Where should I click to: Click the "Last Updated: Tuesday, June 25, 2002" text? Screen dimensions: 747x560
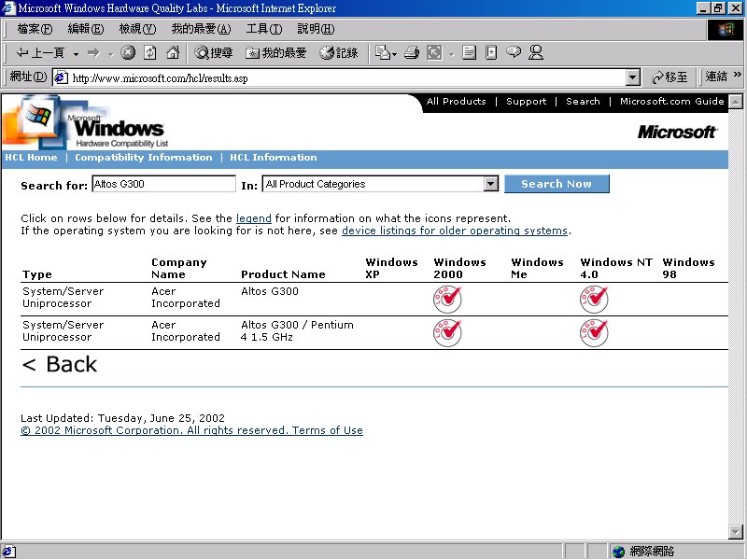(122, 418)
